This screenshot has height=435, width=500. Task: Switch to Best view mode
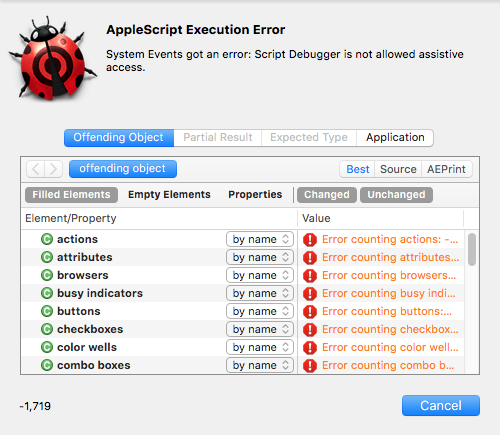358,169
